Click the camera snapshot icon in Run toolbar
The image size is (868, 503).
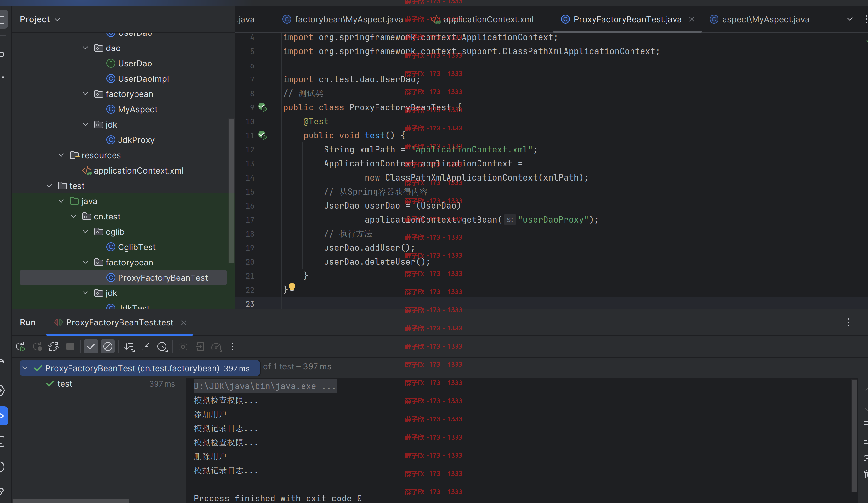[183, 346]
